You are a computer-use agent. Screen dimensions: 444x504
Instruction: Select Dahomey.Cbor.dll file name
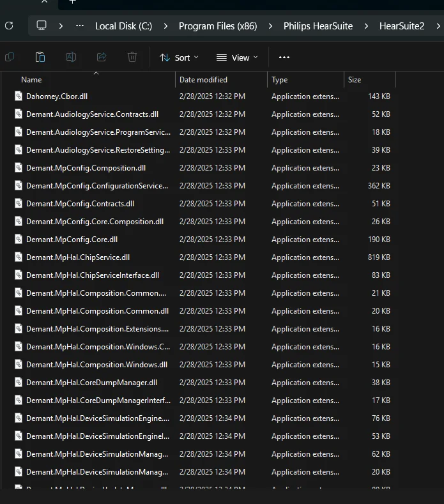pyautogui.click(x=57, y=96)
